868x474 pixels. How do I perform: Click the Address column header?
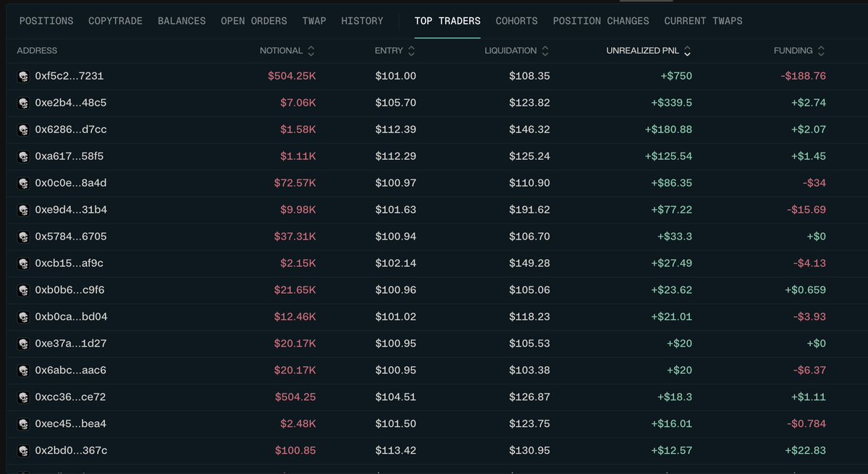point(37,51)
